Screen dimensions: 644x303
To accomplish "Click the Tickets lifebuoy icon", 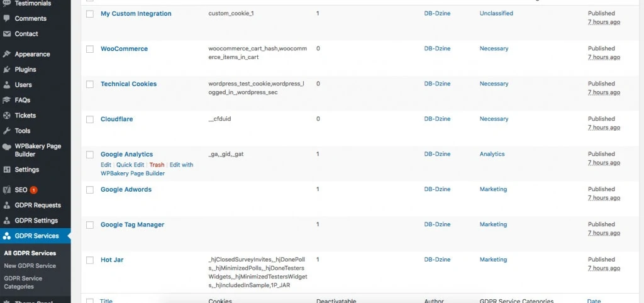I will 6,116.
